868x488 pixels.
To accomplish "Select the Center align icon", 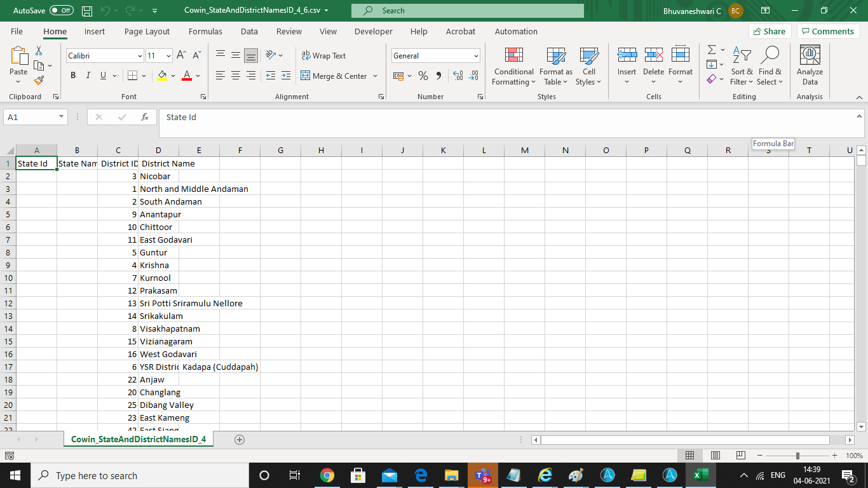I will pyautogui.click(x=236, y=76).
